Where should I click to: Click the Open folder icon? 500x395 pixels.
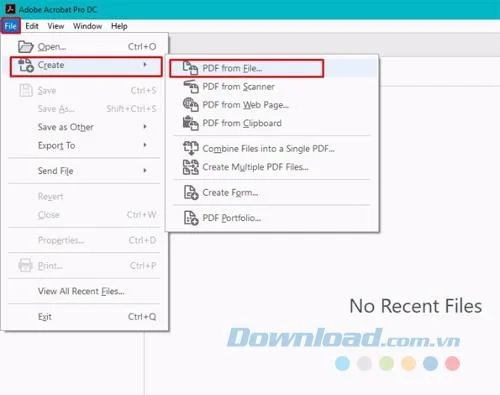(26, 47)
